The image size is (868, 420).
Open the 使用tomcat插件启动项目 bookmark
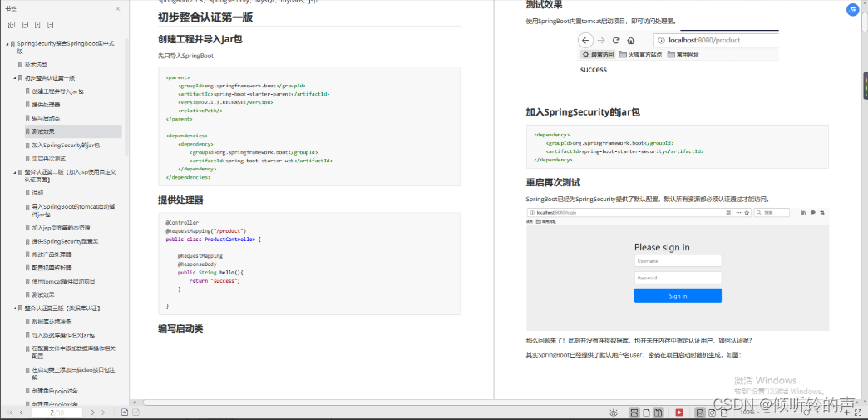click(64, 281)
